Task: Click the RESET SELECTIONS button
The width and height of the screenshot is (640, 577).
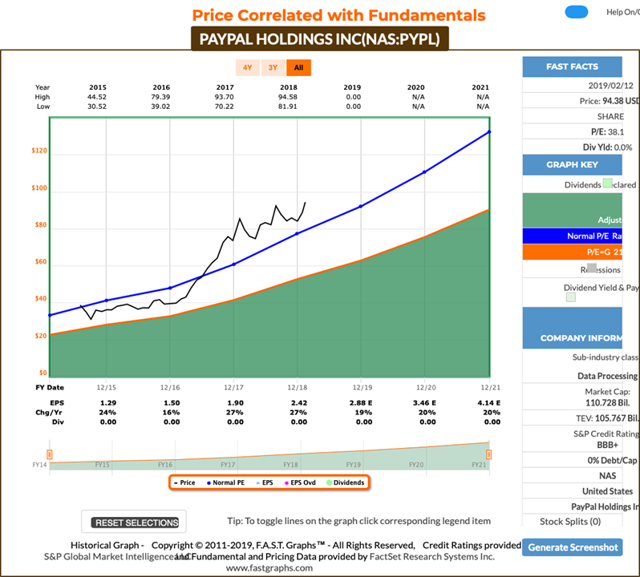Action: click(x=134, y=522)
